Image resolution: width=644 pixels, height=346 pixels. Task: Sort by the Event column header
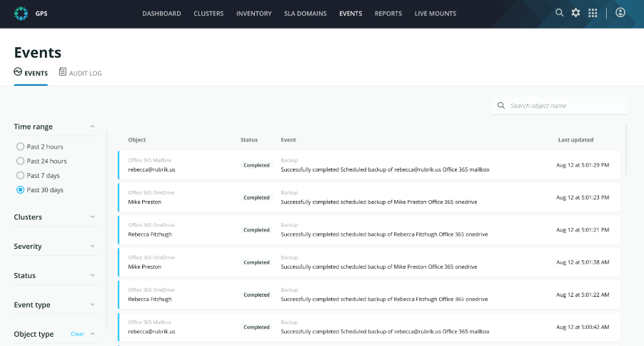click(288, 140)
